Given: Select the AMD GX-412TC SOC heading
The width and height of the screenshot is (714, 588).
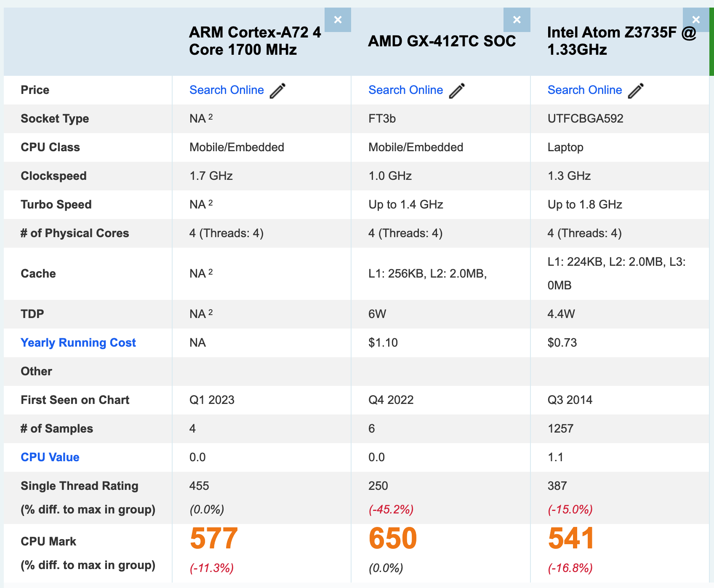Looking at the screenshot, I should click(x=442, y=41).
